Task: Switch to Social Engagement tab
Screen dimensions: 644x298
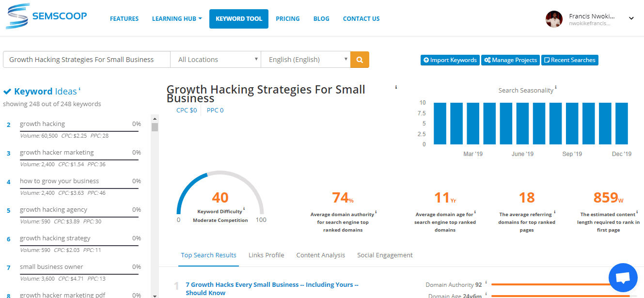Action: pyautogui.click(x=385, y=255)
